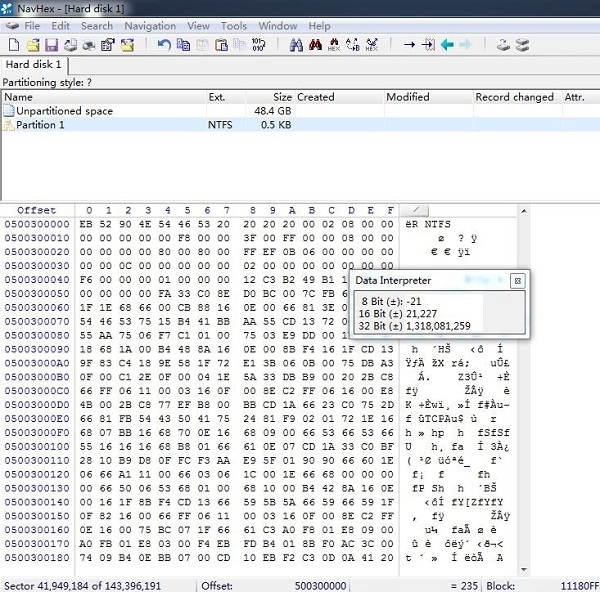Switch to the Hard disk 1 tab
Viewport: 600px width, 592px height.
(x=34, y=65)
